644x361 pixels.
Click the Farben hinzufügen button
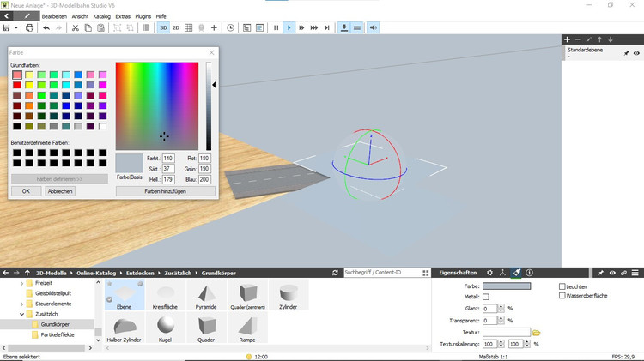coord(163,191)
